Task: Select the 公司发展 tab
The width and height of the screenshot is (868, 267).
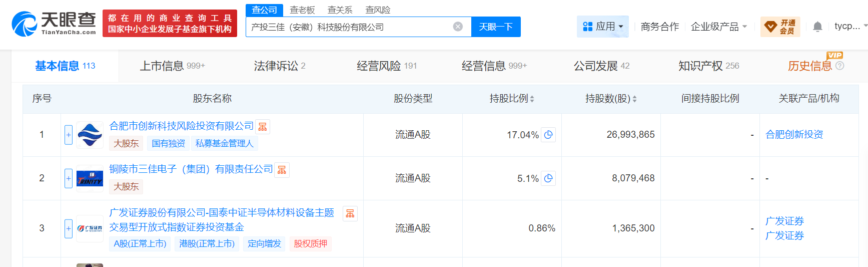Action: click(x=601, y=66)
